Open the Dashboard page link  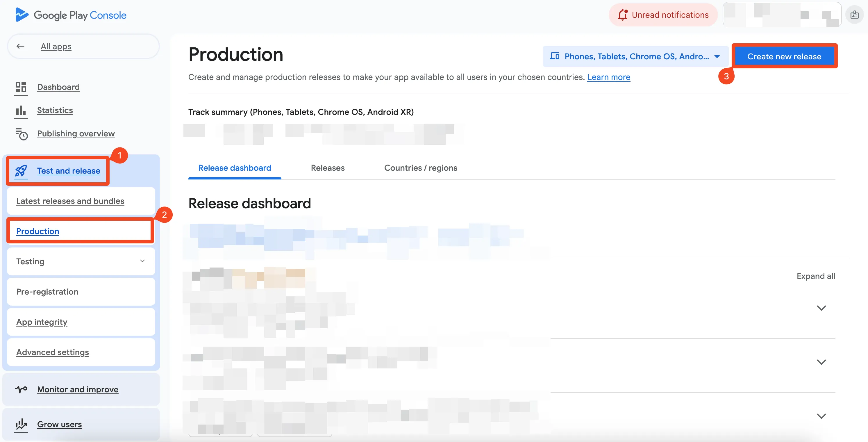tap(58, 87)
